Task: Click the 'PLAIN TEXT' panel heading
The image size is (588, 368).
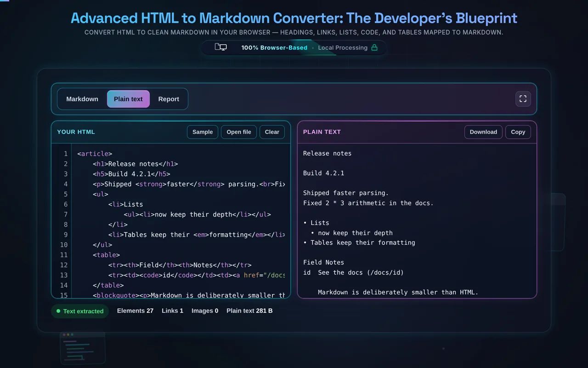Action: pyautogui.click(x=322, y=132)
